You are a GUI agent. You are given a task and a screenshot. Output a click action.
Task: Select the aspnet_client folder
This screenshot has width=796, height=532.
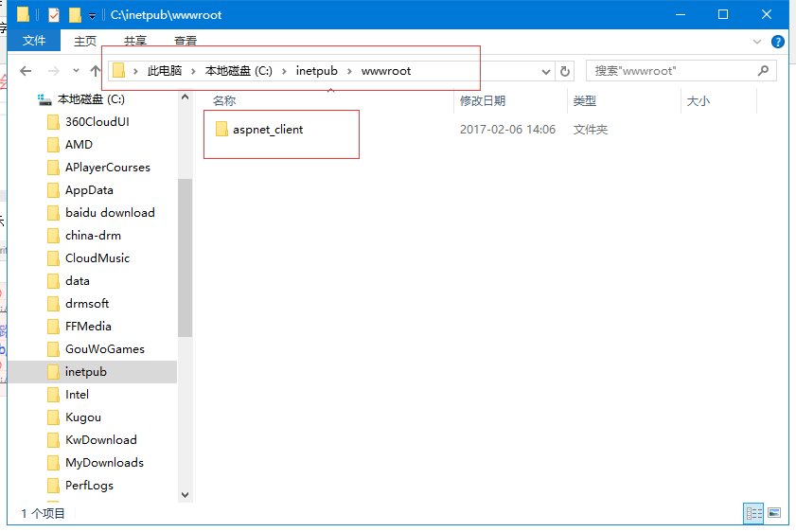(268, 130)
